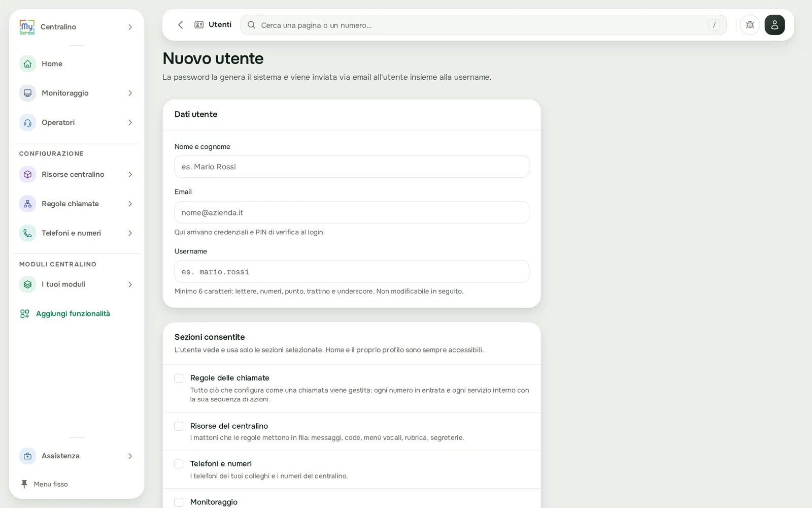Focus the Username input field
This screenshot has height=508, width=812.
(352, 272)
